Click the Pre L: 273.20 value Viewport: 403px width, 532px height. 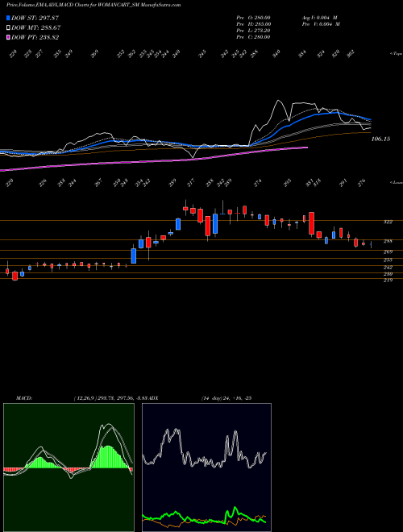(x=253, y=31)
